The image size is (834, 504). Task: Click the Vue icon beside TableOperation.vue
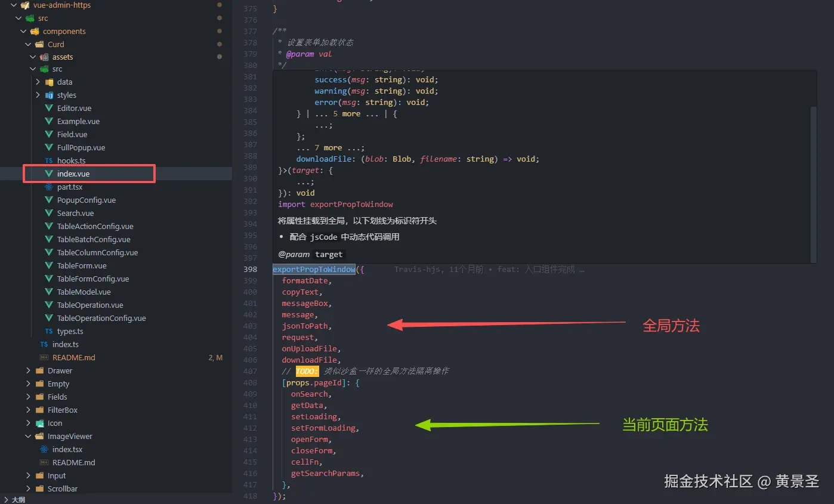click(49, 305)
